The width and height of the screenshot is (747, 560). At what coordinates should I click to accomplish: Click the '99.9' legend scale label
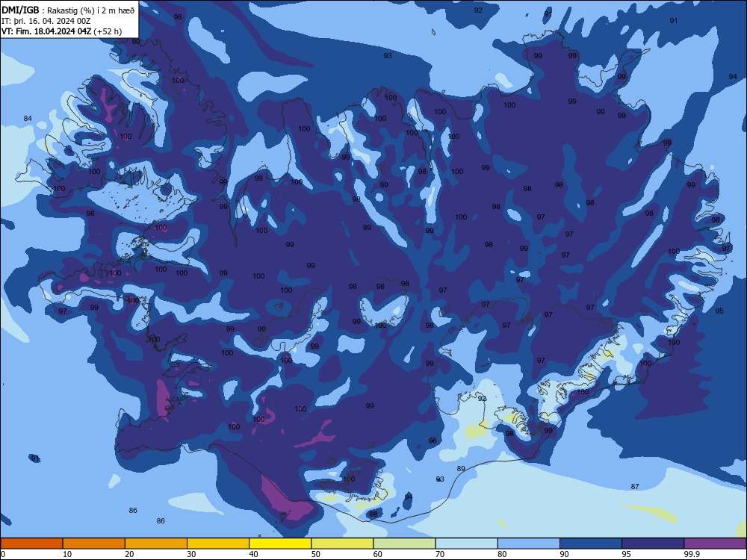(692, 554)
